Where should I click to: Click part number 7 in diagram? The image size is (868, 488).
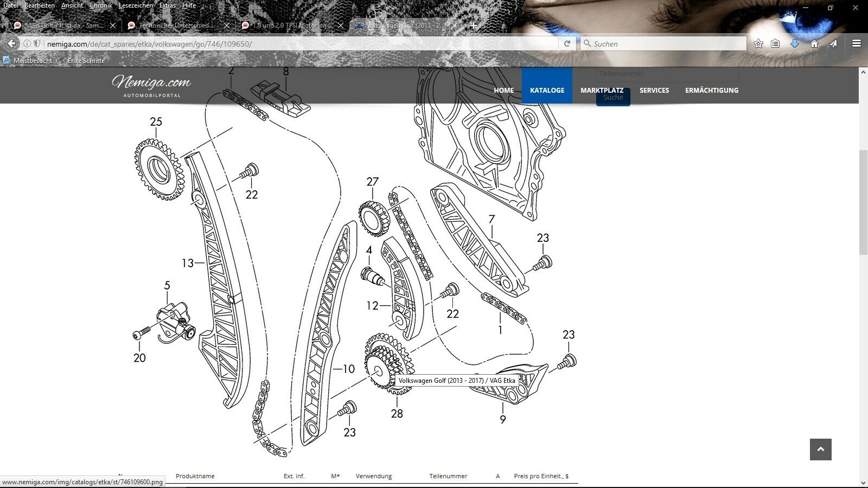[492, 220]
